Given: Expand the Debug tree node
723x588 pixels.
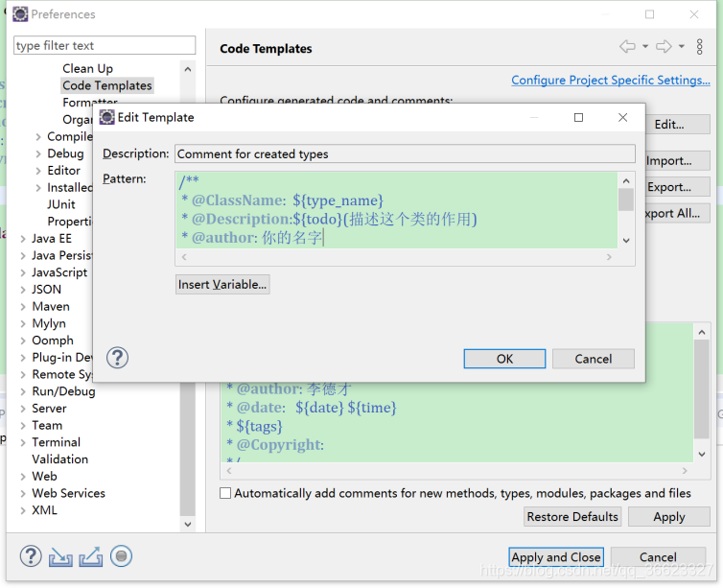Looking at the screenshot, I should pos(38,154).
